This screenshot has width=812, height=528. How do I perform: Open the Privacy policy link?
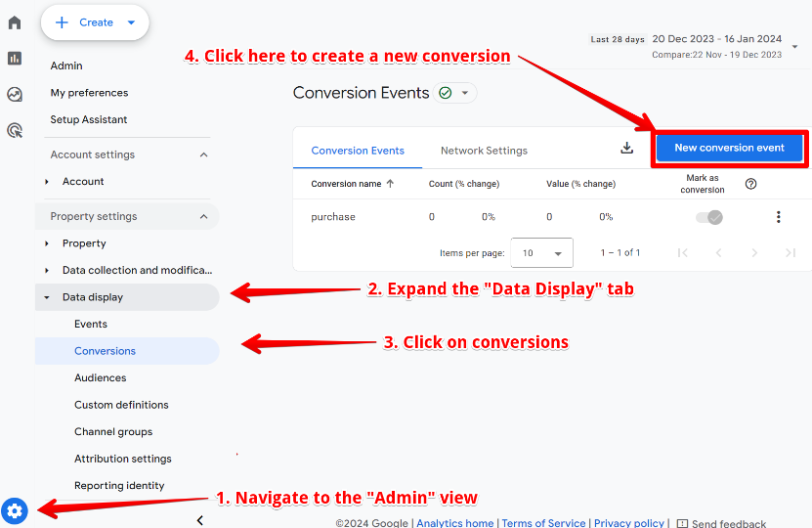tap(629, 523)
